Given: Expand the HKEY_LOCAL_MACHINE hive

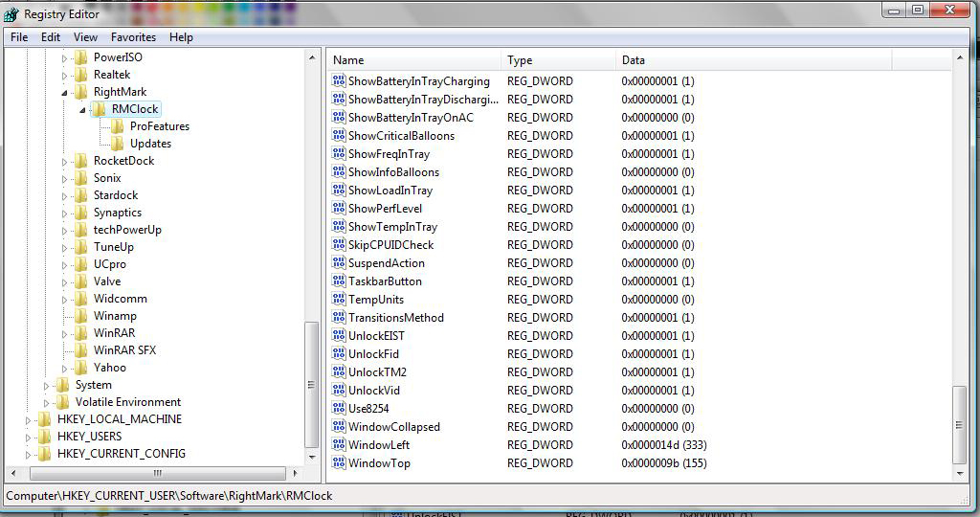Looking at the screenshot, I should [x=28, y=420].
